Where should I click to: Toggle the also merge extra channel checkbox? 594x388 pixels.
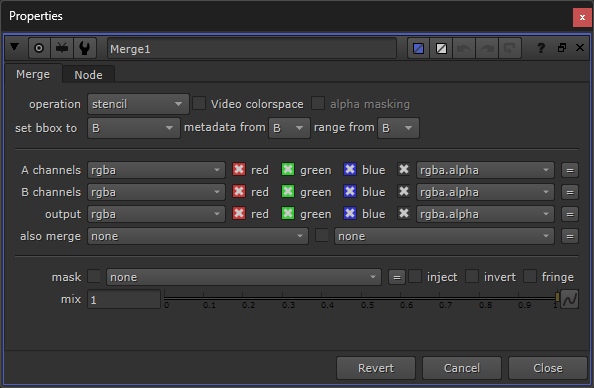tap(322, 235)
